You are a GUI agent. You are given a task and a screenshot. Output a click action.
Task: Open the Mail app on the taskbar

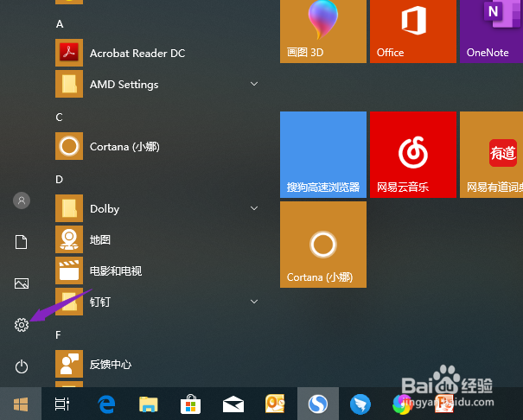click(233, 404)
